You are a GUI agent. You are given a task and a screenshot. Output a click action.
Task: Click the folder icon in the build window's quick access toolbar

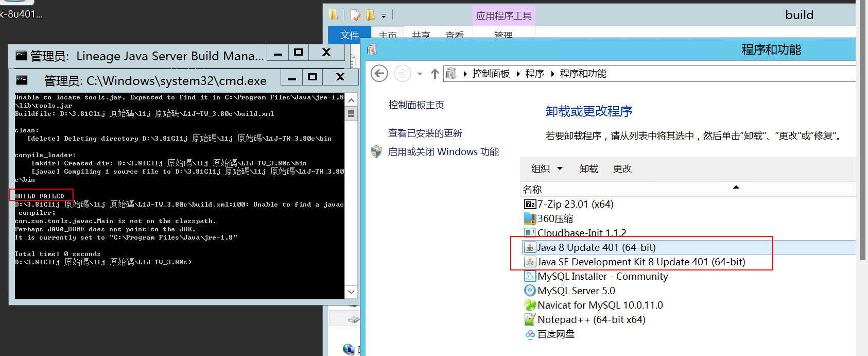point(334,15)
